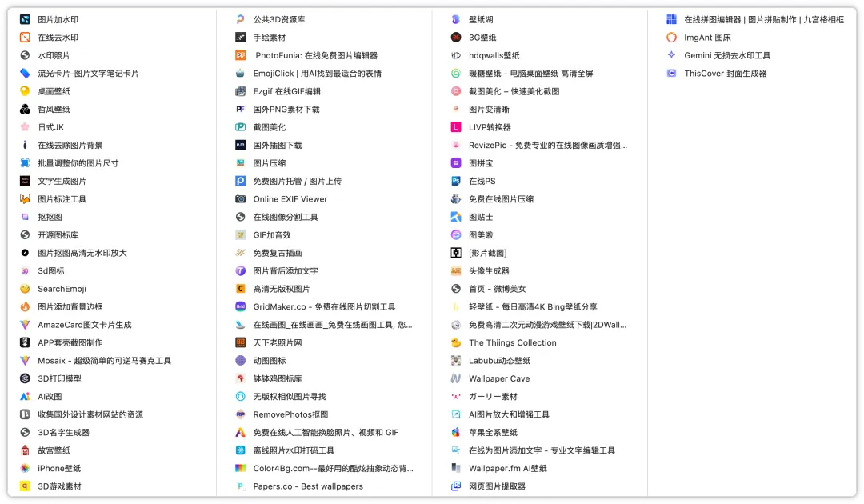This screenshot has height=504, width=864.
Task: Open the AI改图 bookmark
Action: point(50,397)
